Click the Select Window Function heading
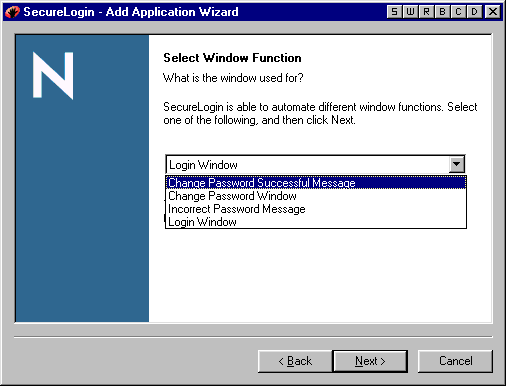506x386 pixels. [x=232, y=58]
